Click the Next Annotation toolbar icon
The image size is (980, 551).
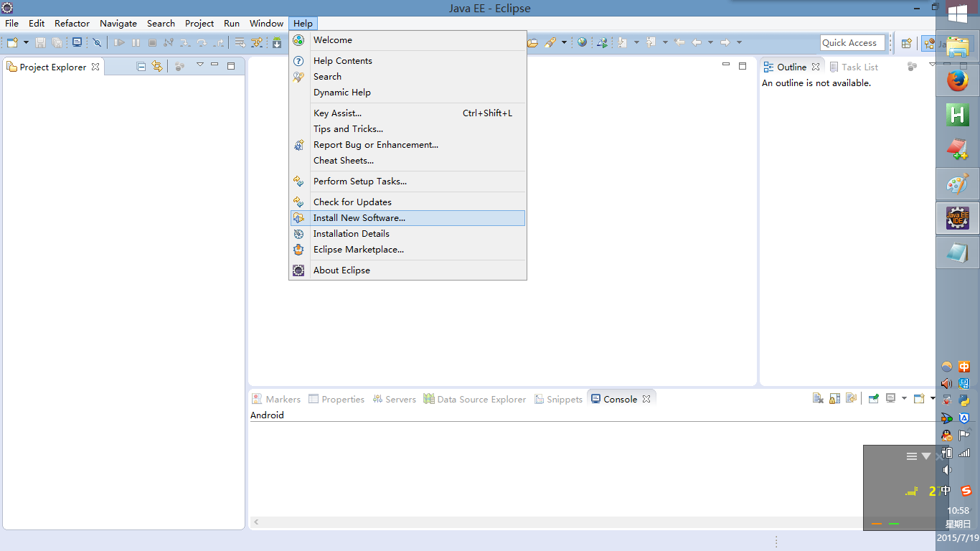point(622,42)
